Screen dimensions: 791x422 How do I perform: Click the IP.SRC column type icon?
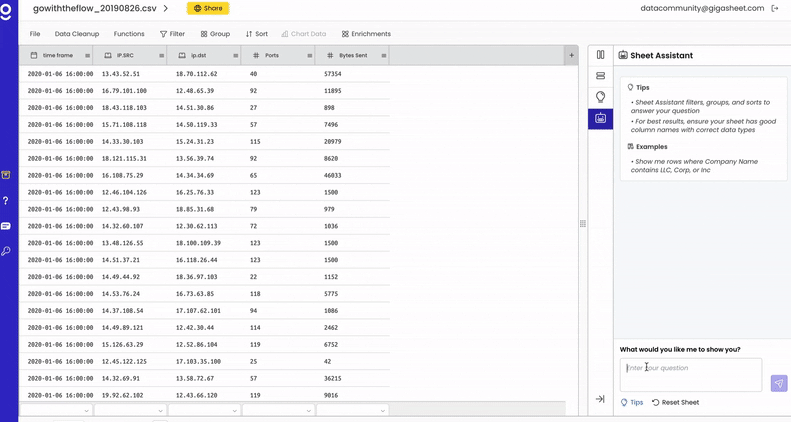(108, 55)
